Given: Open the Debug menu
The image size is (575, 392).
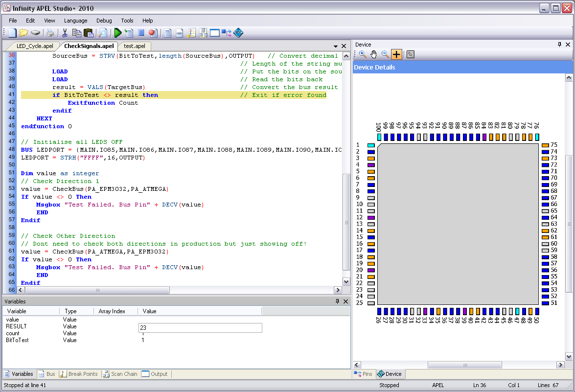Looking at the screenshot, I should click(104, 21).
